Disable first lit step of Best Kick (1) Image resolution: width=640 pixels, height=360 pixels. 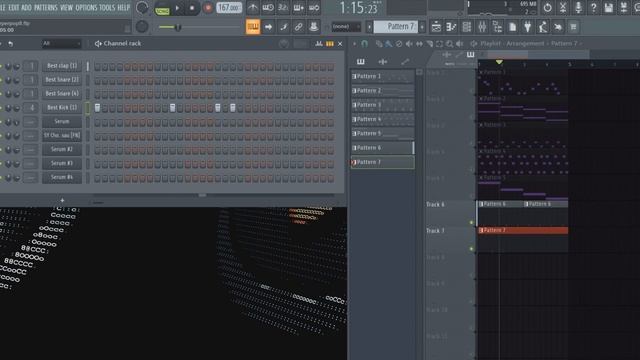97,108
